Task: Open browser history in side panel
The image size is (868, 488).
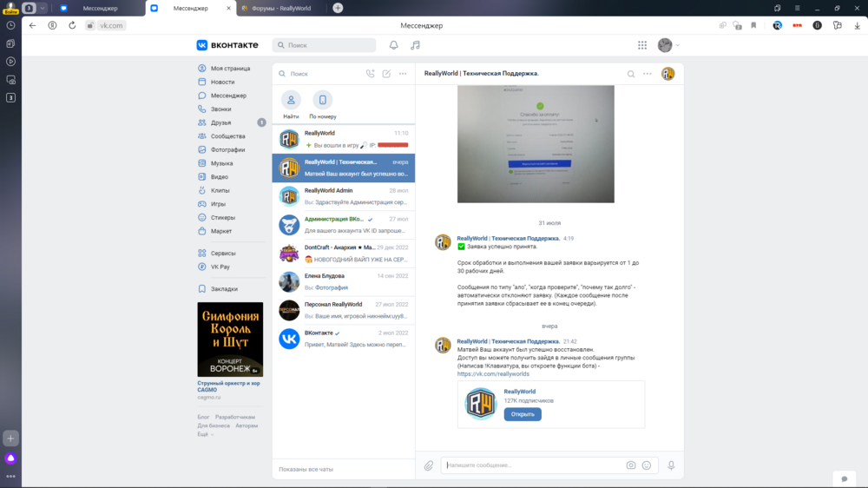Action: coord(10,25)
